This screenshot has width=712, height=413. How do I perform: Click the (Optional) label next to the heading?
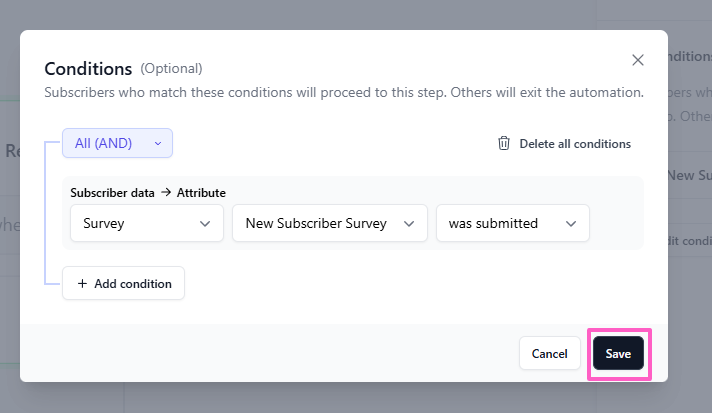pos(171,69)
